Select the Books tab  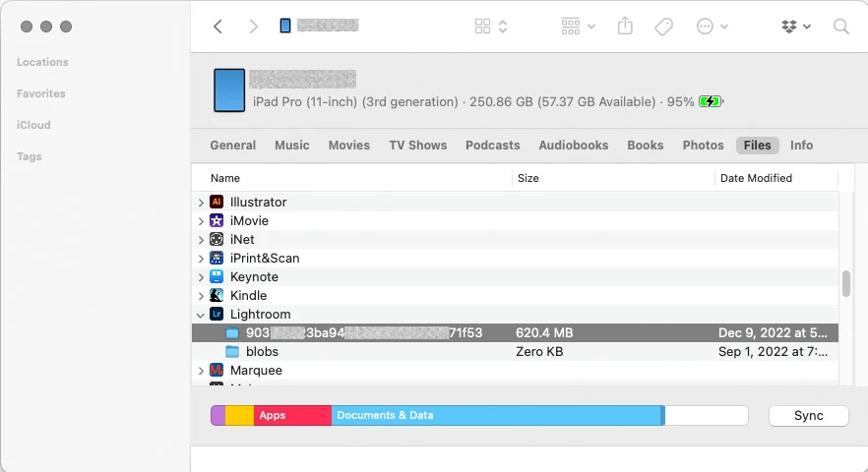point(645,145)
